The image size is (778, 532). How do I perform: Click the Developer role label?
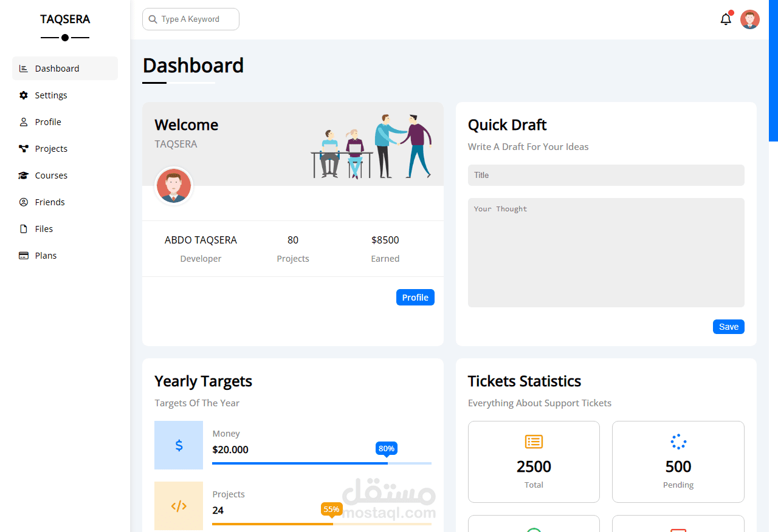(201, 259)
